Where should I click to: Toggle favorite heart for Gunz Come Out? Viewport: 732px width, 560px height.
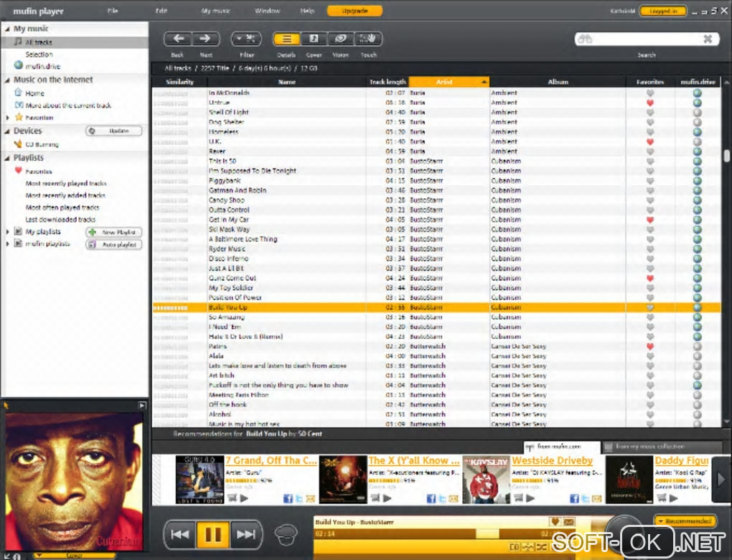point(650,279)
